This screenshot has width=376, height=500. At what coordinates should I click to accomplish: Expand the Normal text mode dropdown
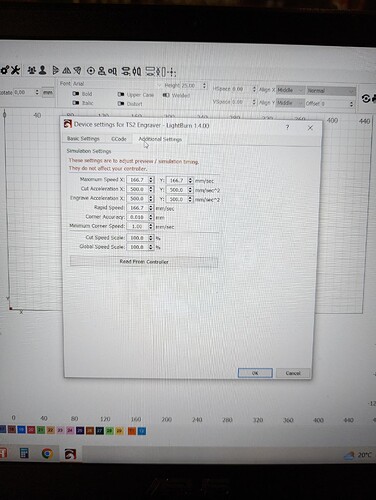pos(331,91)
